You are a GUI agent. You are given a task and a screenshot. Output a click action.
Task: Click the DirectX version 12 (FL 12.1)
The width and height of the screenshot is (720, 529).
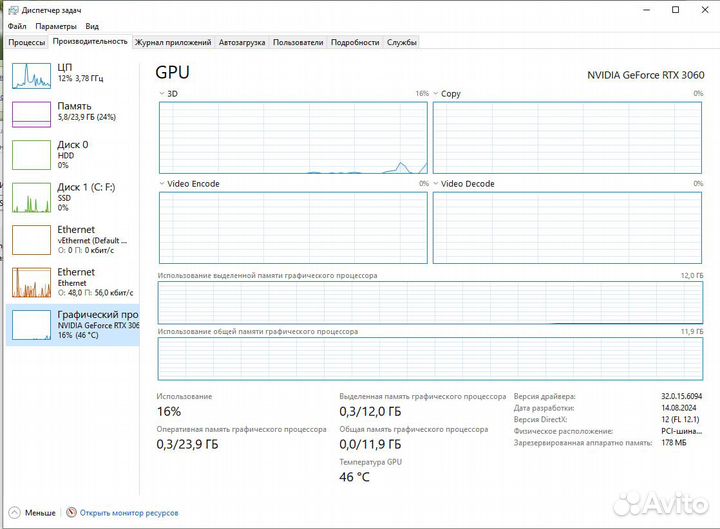[x=680, y=419]
